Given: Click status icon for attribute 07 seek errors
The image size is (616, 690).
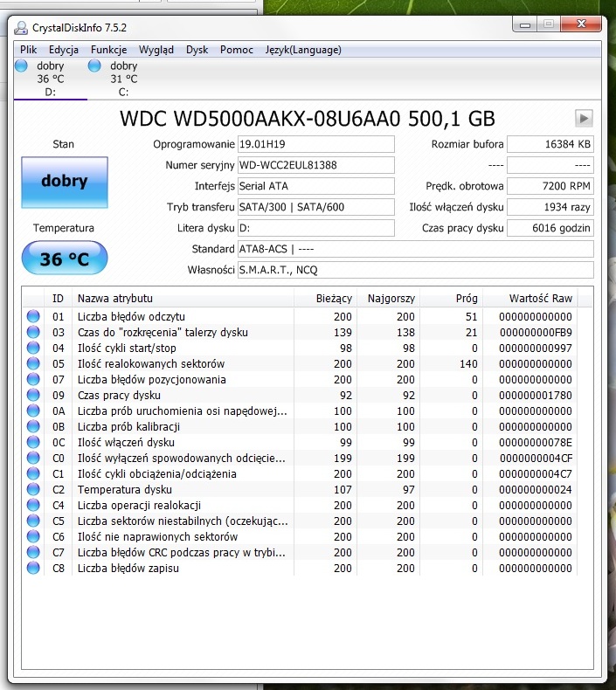Looking at the screenshot, I should tap(33, 379).
